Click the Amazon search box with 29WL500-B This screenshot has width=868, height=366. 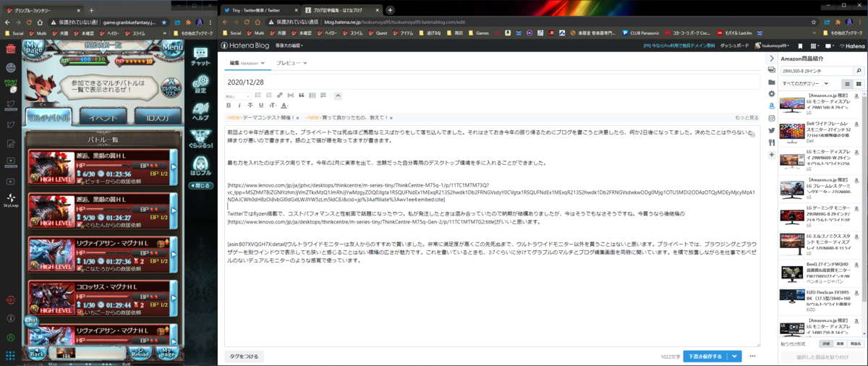(816, 71)
